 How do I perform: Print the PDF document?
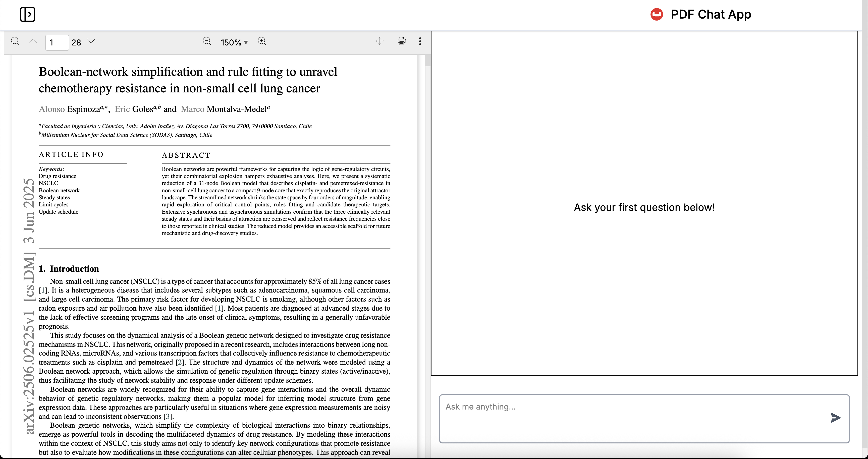(x=402, y=41)
